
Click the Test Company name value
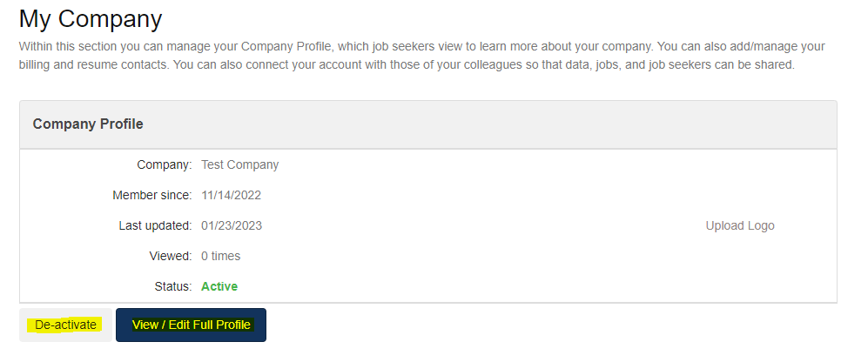[239, 164]
